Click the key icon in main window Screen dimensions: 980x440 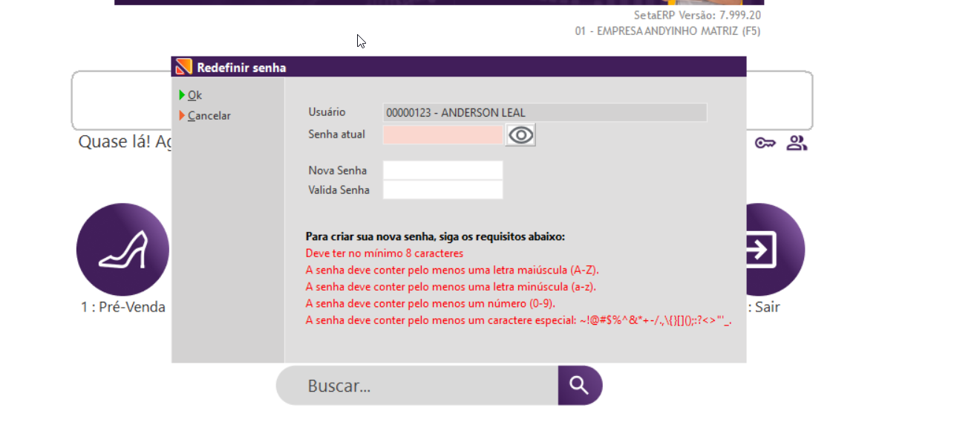click(x=765, y=143)
